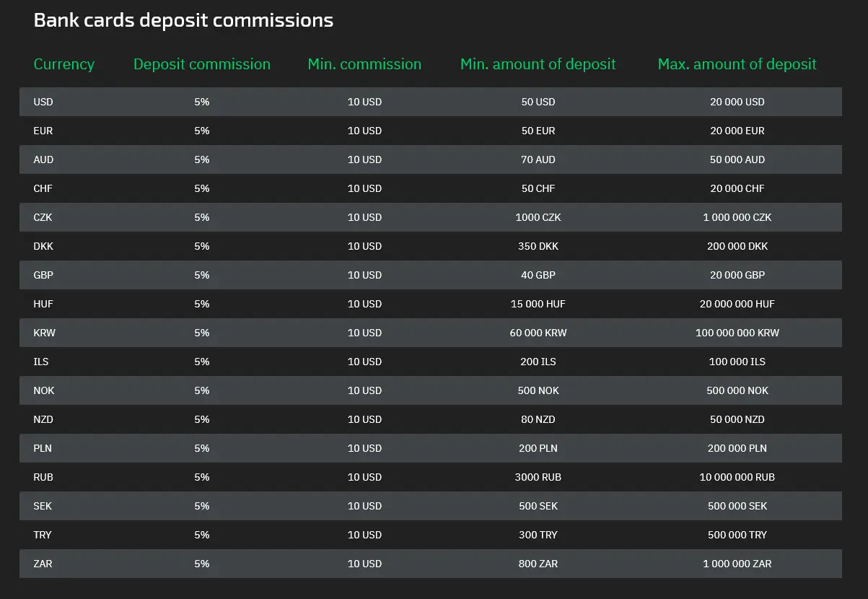The image size is (868, 599).
Task: Click the '500 000 SEK' maximum deposit cell
Action: click(x=737, y=506)
